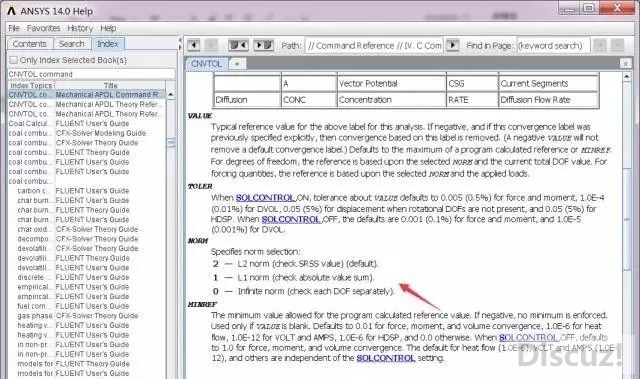Screen dimensions: 640x379
Task: Select the CFX-Solver Modeling Guide row
Action: pyautogui.click(x=87, y=133)
